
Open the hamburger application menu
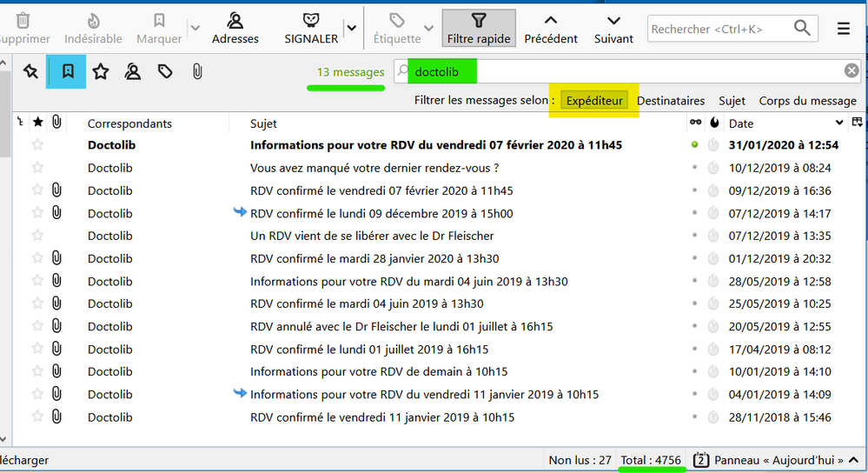click(x=843, y=29)
